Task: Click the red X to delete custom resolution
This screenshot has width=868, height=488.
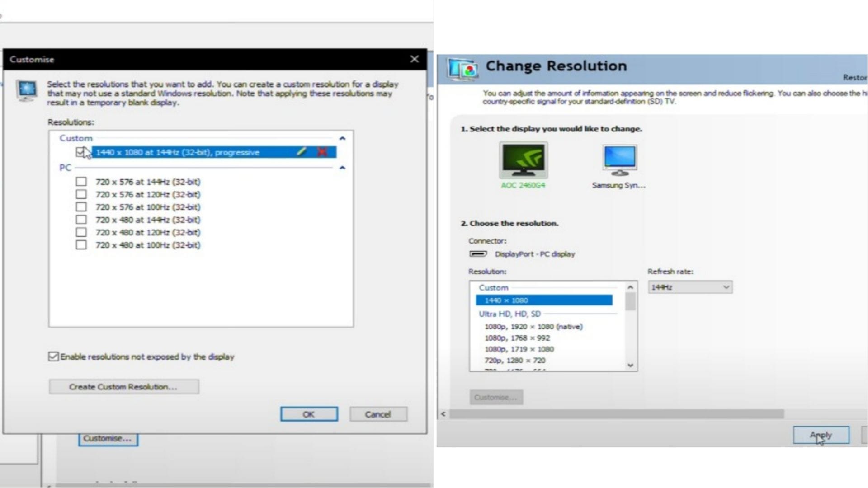Action: pyautogui.click(x=322, y=152)
